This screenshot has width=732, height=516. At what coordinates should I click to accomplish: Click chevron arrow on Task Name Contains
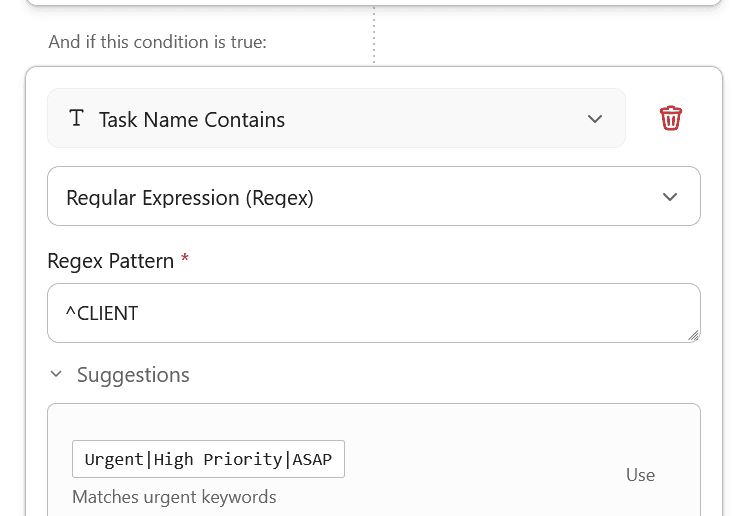595,119
